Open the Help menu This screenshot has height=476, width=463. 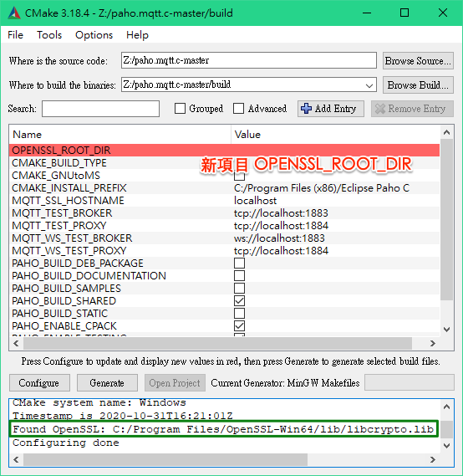pos(137,35)
